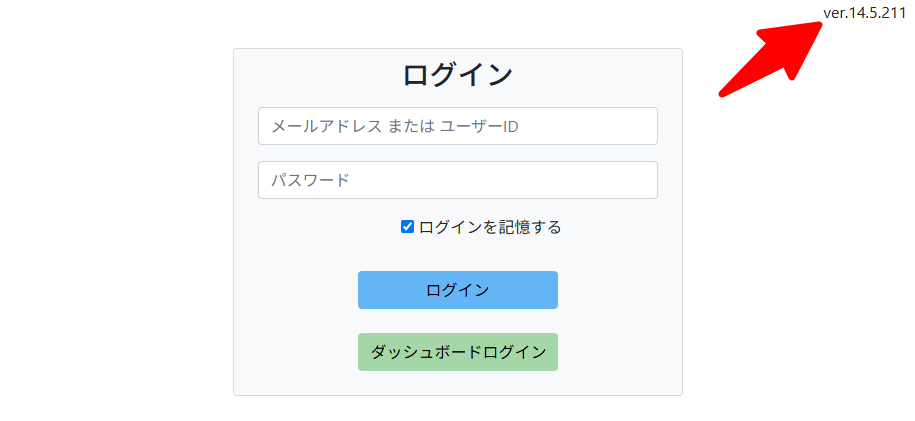Open the dashboard login via the green button

(x=457, y=352)
